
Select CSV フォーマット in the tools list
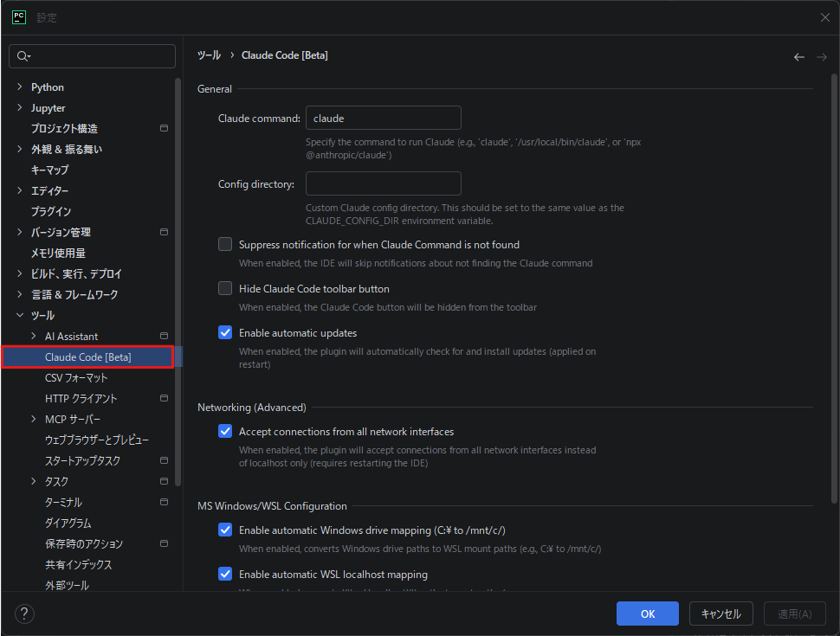76,378
